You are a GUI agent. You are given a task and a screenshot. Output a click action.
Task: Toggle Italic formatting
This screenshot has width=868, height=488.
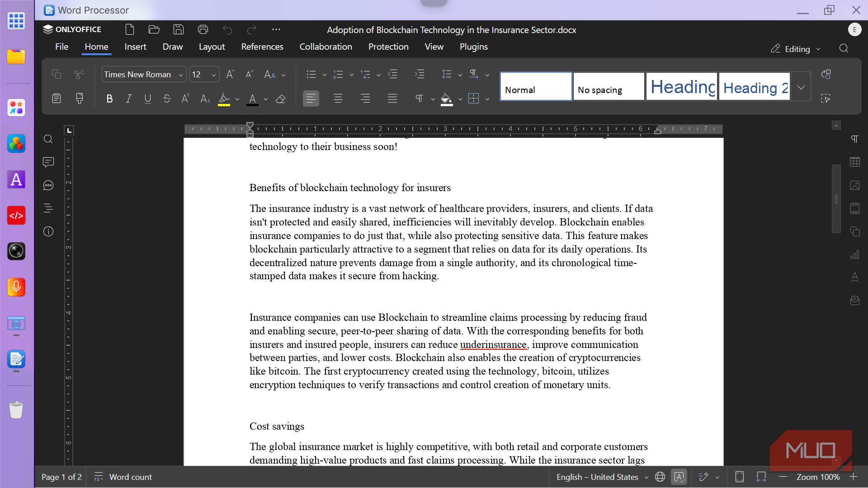129,99
